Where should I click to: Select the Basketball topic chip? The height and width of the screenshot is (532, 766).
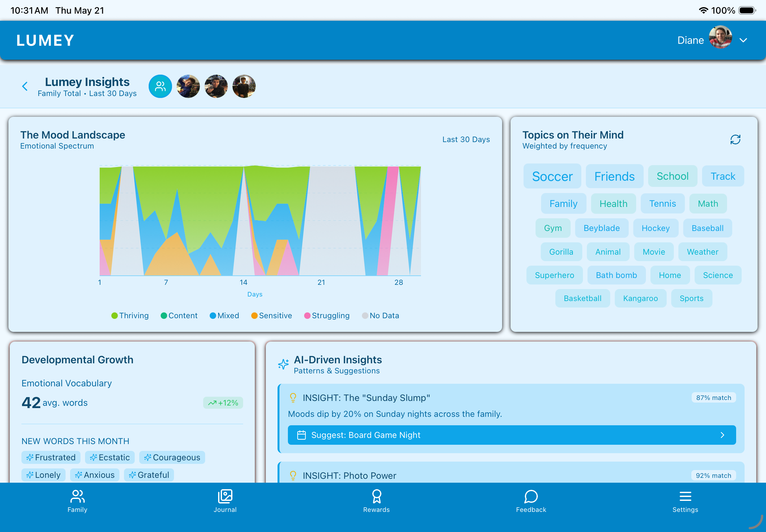pos(583,298)
